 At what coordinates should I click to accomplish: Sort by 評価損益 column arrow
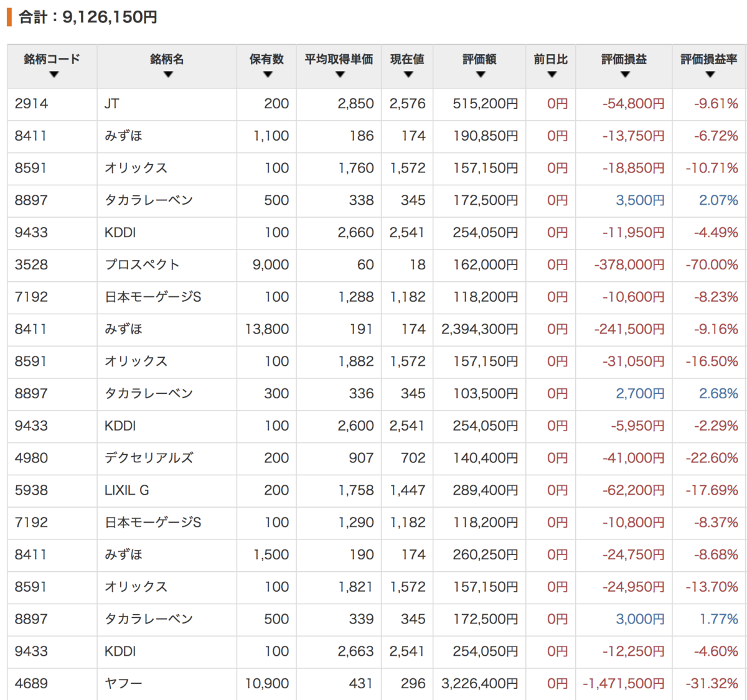coord(625,75)
